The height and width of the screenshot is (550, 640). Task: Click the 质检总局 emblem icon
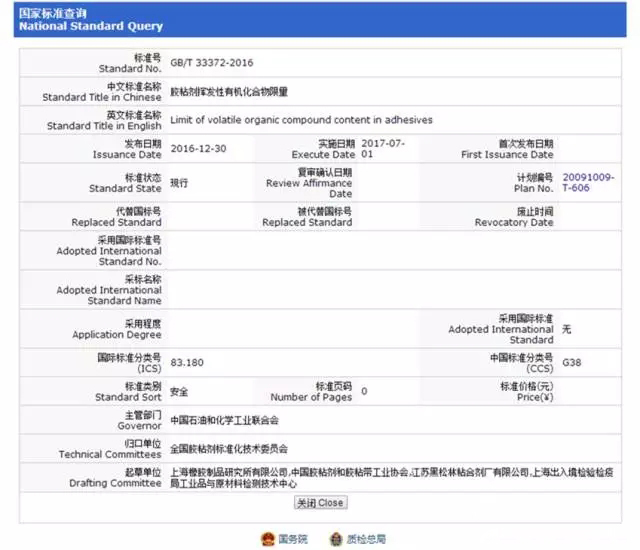[336, 539]
